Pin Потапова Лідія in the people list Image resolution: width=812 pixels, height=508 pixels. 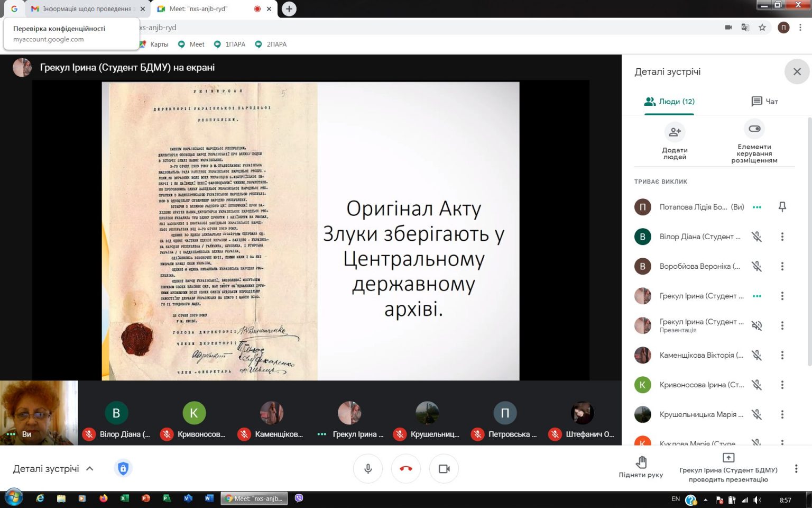[782, 207]
